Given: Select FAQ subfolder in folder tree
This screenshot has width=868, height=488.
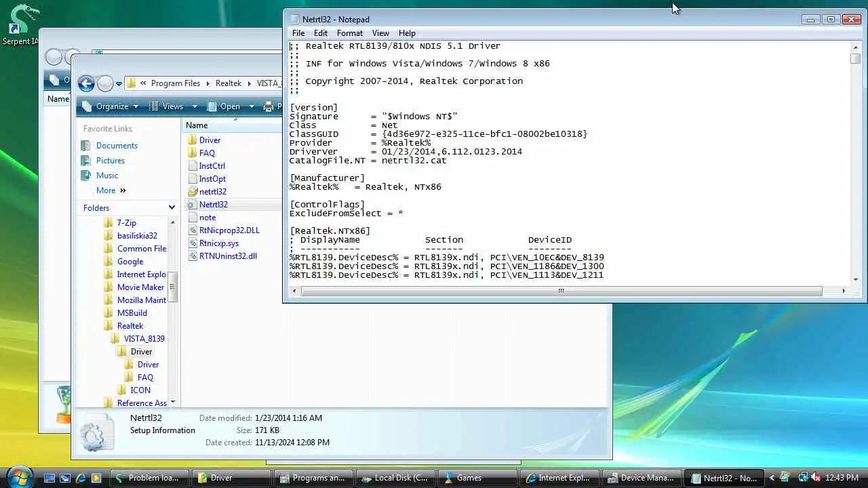Looking at the screenshot, I should [x=145, y=378].
